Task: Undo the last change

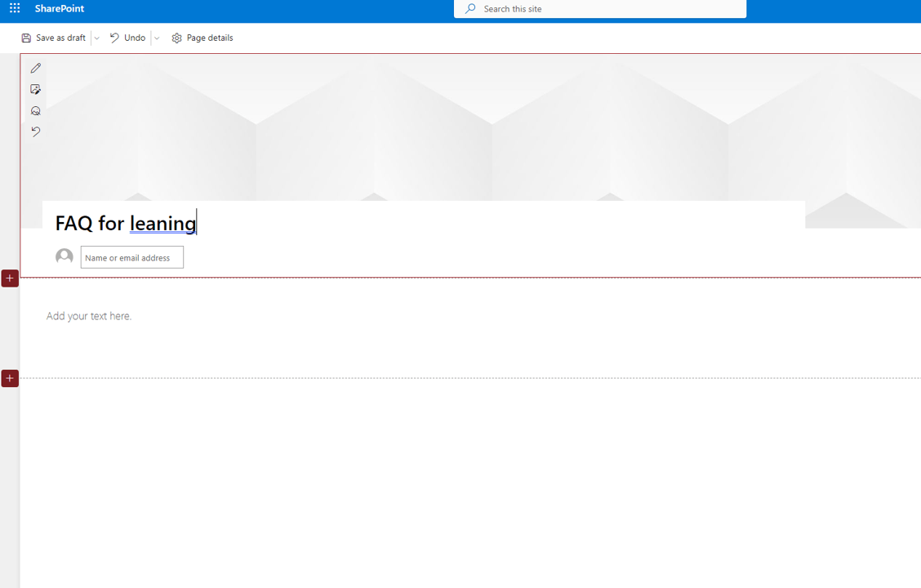Action: click(x=128, y=38)
